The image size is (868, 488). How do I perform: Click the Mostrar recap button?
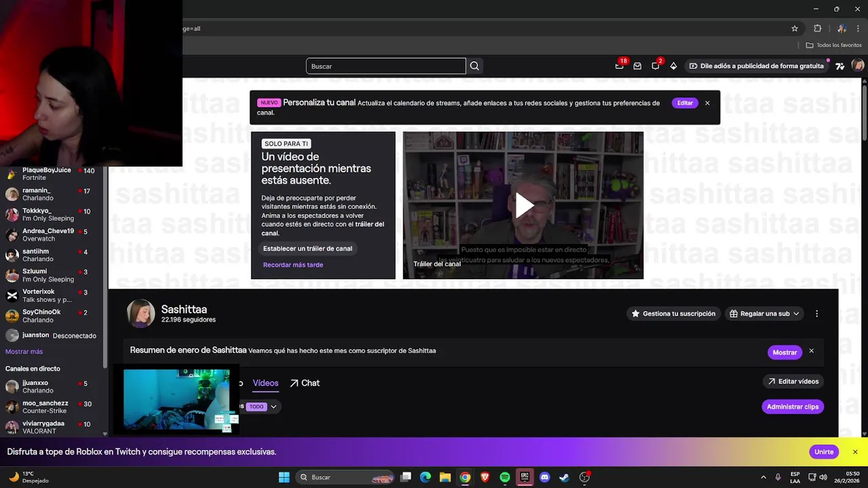click(785, 352)
